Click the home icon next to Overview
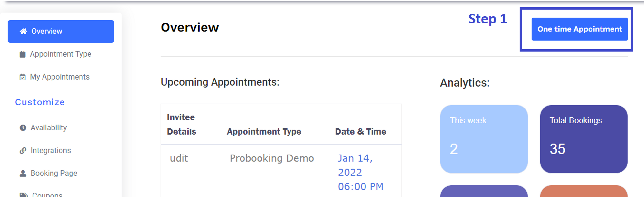The height and width of the screenshot is (197, 644). [23, 31]
